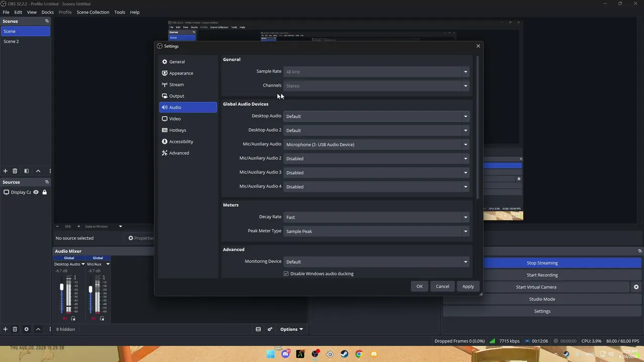Open Mic/Auxiliary Audio 2 dropdown
Viewport: 644px width, 362px height.
point(376,158)
